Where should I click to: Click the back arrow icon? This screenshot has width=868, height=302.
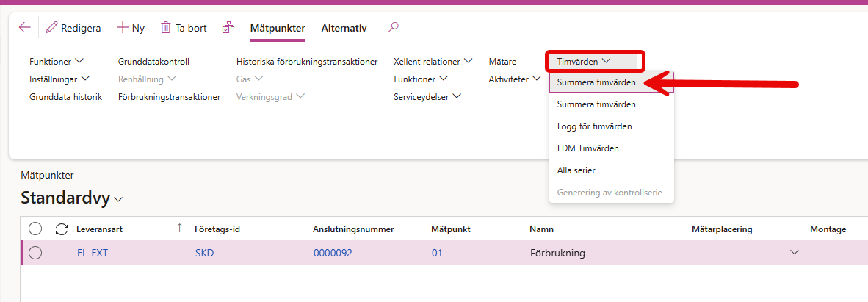(x=25, y=28)
